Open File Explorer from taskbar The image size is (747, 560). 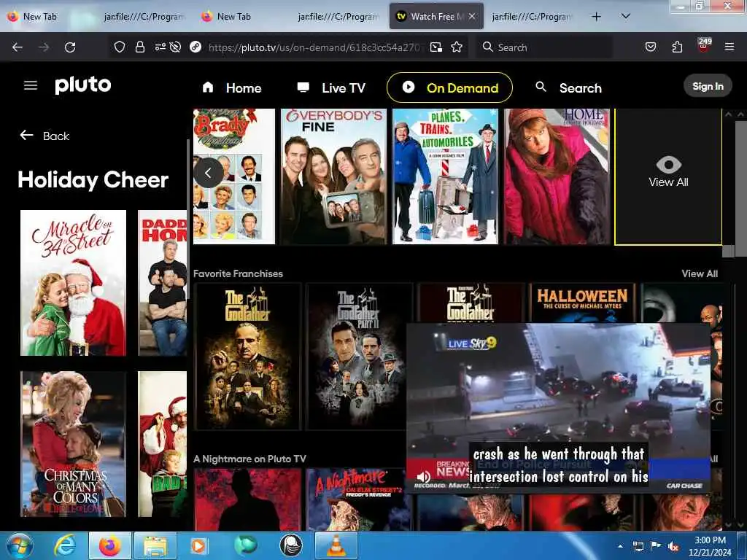(155, 545)
